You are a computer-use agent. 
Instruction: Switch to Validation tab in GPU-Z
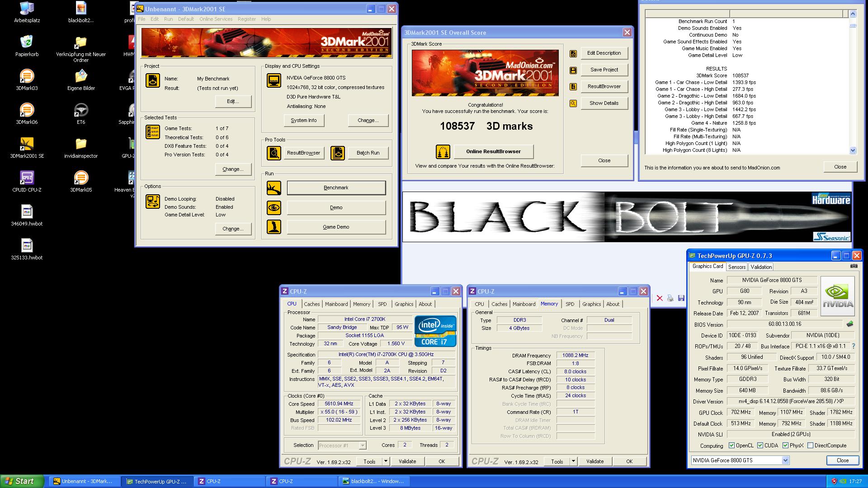pos(761,267)
